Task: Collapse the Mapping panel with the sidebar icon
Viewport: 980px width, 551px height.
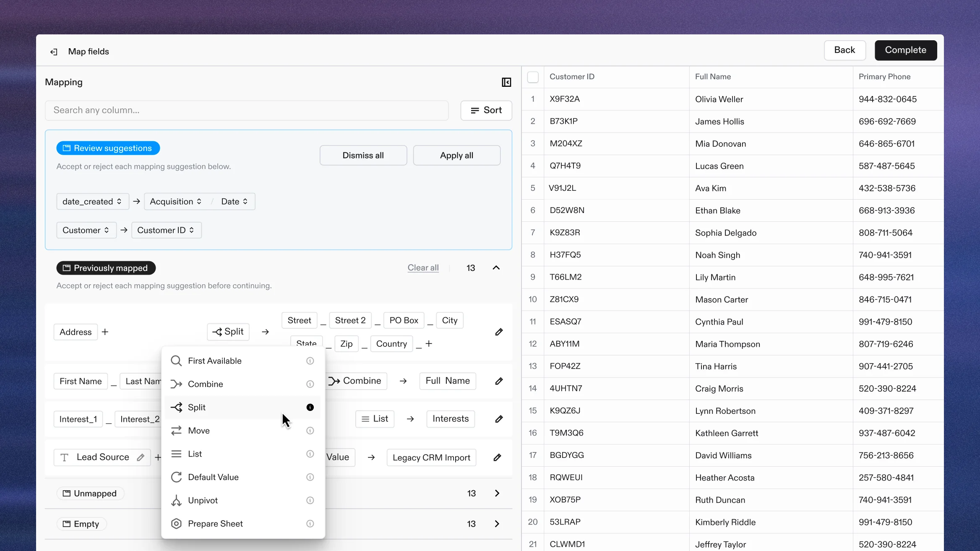Action: coord(506,82)
